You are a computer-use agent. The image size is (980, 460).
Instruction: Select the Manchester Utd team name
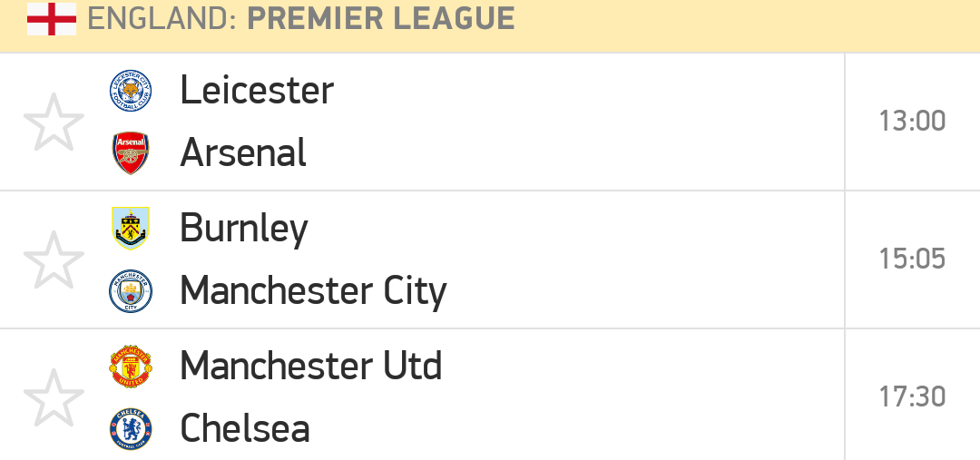[x=310, y=367]
